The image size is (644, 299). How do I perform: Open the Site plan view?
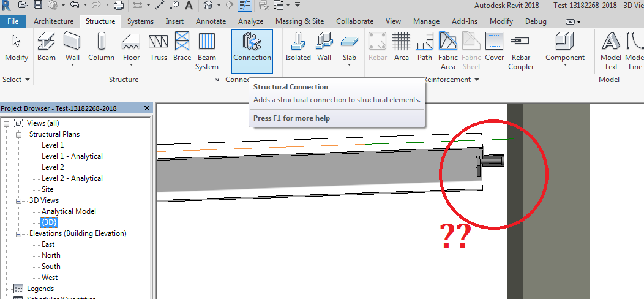point(47,189)
